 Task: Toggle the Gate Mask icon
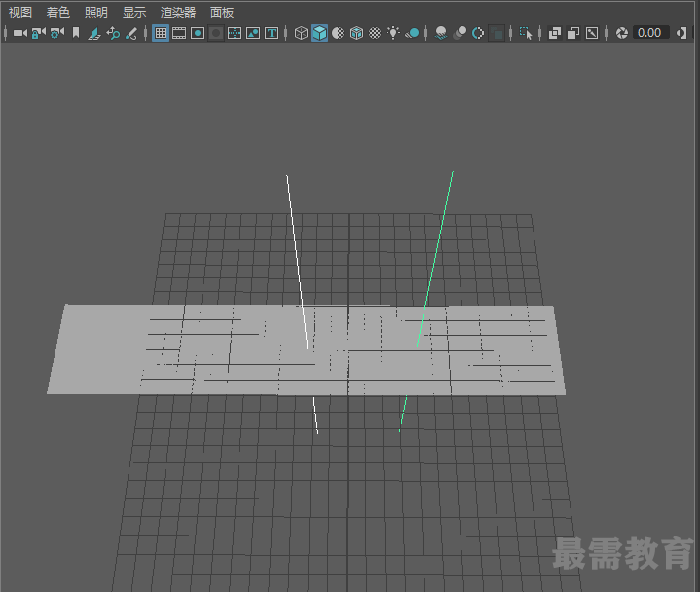(x=216, y=33)
